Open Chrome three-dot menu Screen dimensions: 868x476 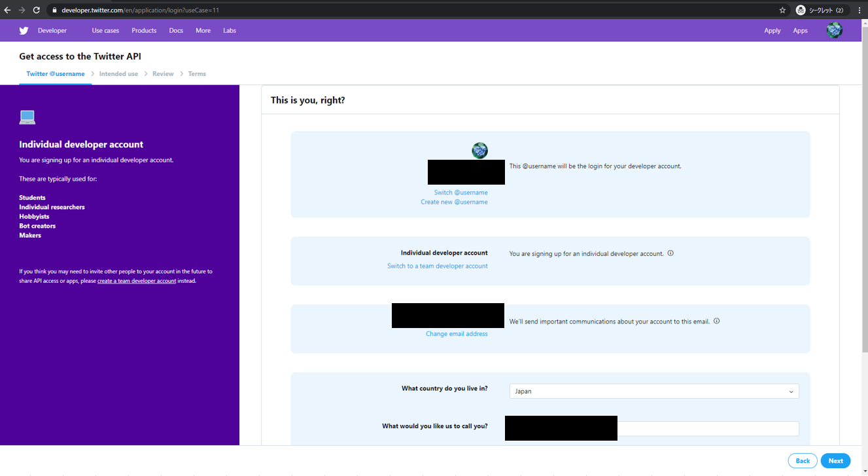(x=859, y=10)
